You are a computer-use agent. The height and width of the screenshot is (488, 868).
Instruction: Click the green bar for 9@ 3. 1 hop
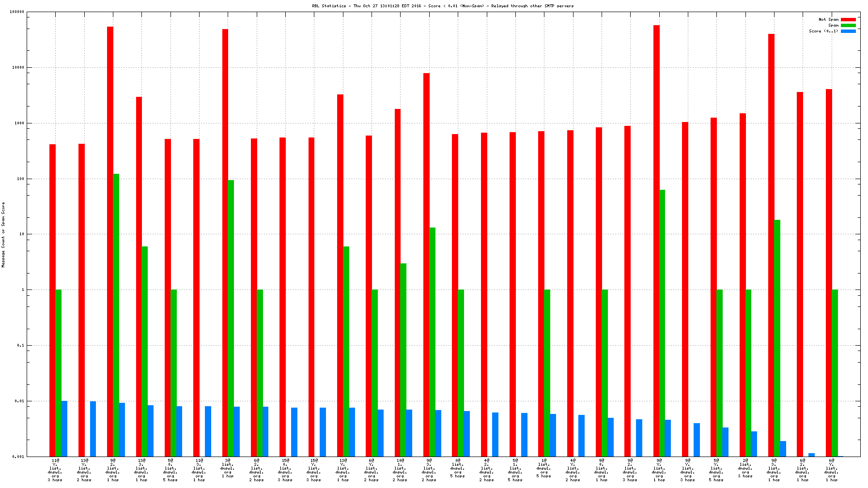777,338
